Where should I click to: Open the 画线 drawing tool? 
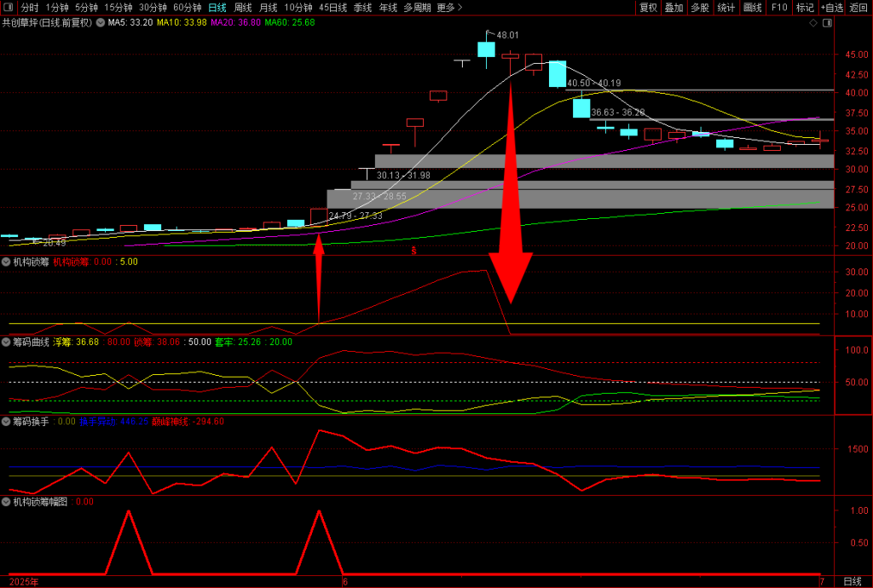[752, 8]
